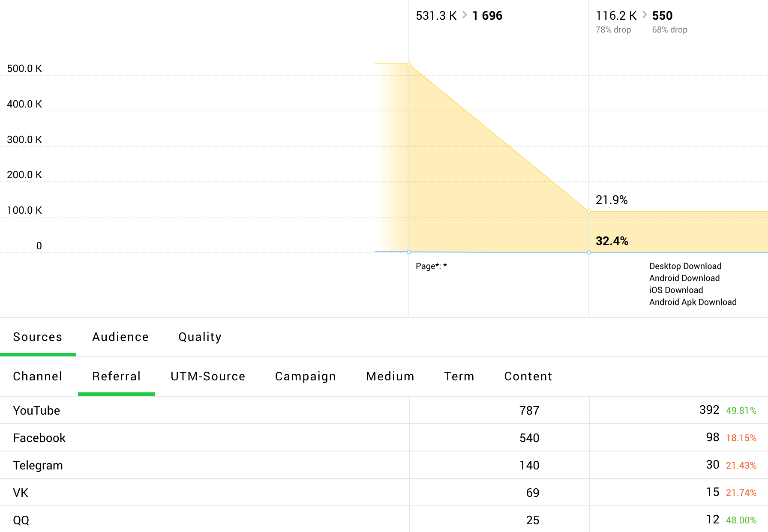
Task: Select the Sources tab
Action: (x=38, y=337)
